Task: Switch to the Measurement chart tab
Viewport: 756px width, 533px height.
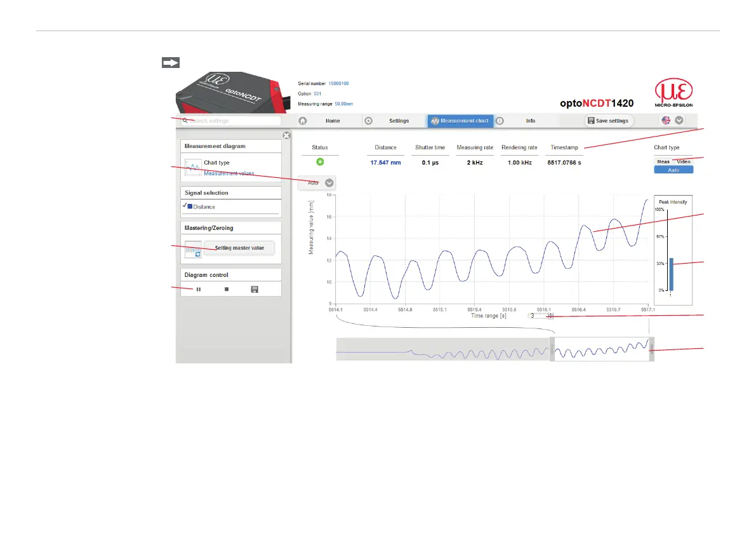Action: coord(460,121)
